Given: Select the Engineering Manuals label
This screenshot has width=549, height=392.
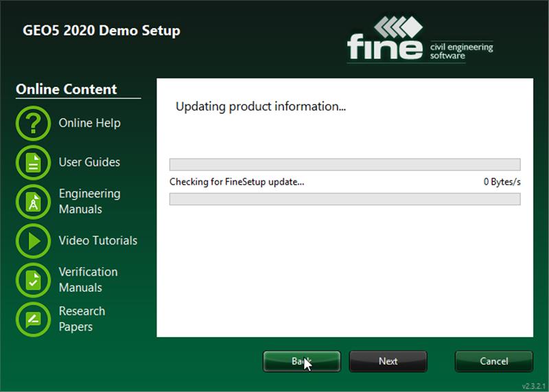Looking at the screenshot, I should pyautogui.click(x=90, y=201).
